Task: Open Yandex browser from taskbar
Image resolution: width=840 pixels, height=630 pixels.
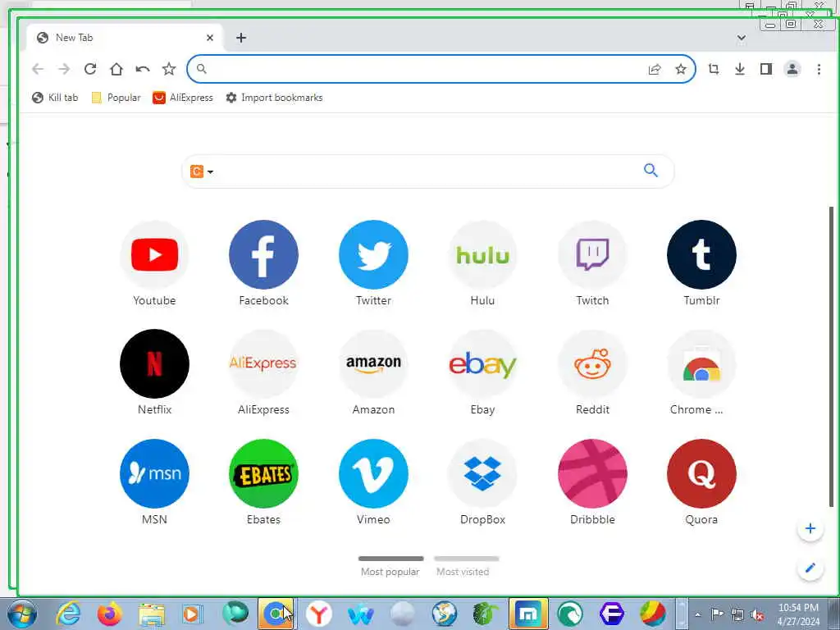Action: coord(319,614)
